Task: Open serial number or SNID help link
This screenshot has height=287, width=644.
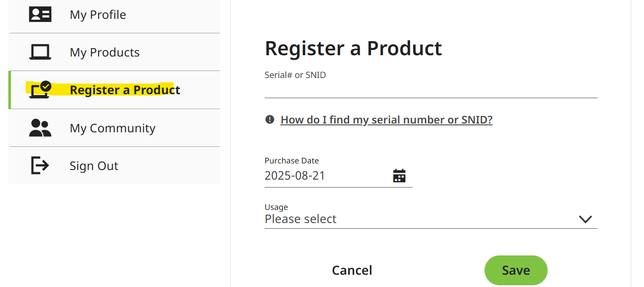Action: click(386, 120)
